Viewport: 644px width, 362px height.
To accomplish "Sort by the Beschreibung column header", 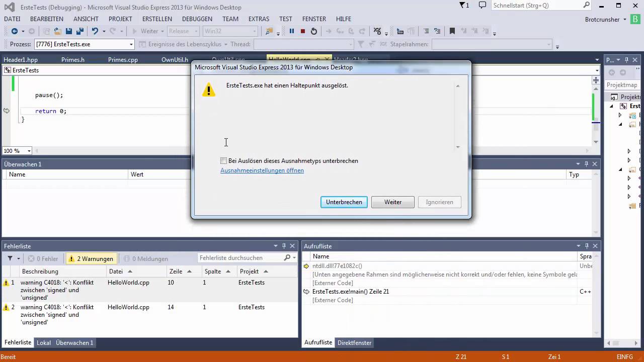I will [x=40, y=271].
